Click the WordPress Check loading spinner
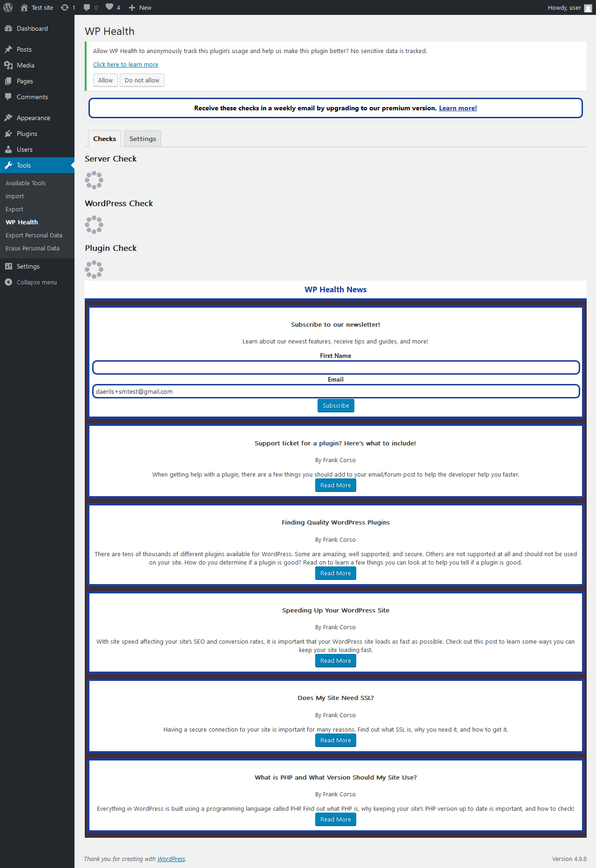Image resolution: width=596 pixels, height=868 pixels. [x=94, y=225]
